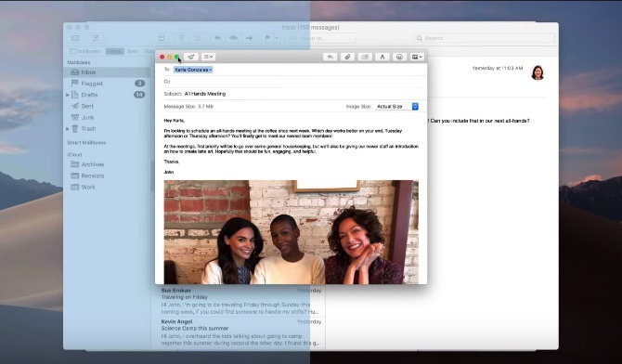This screenshot has width=622, height=364.
Task: Click the sender avatar in message viewer
Action: (538, 72)
